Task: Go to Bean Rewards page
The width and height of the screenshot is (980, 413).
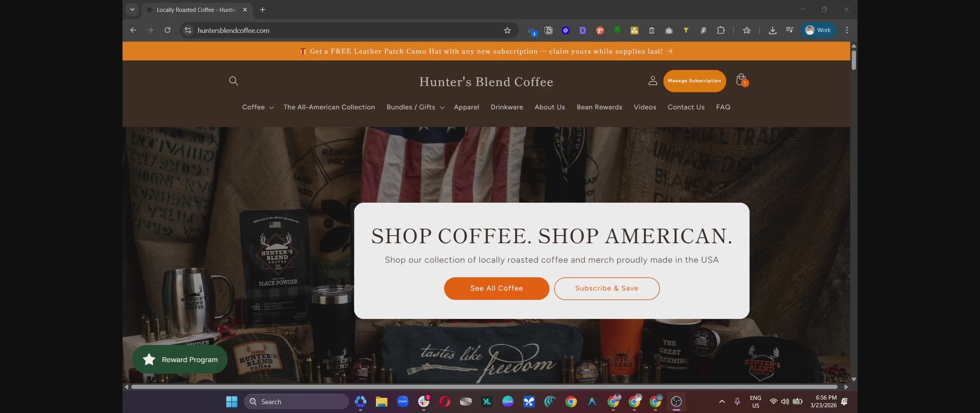Action: tap(599, 107)
